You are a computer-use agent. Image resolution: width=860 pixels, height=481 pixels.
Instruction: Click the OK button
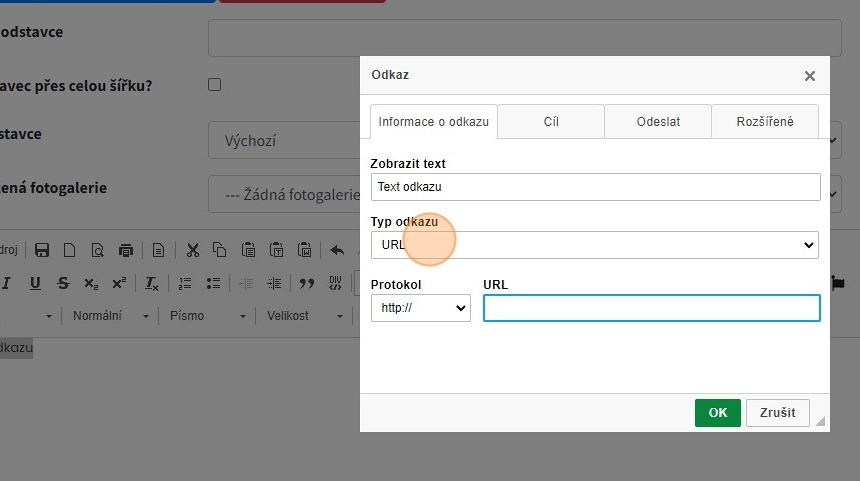click(x=717, y=413)
